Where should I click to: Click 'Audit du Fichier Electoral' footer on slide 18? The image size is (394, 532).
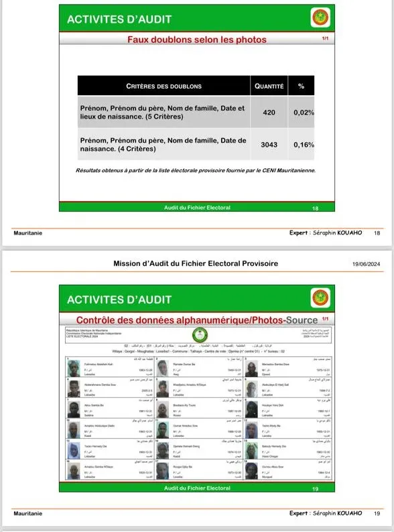(x=197, y=208)
